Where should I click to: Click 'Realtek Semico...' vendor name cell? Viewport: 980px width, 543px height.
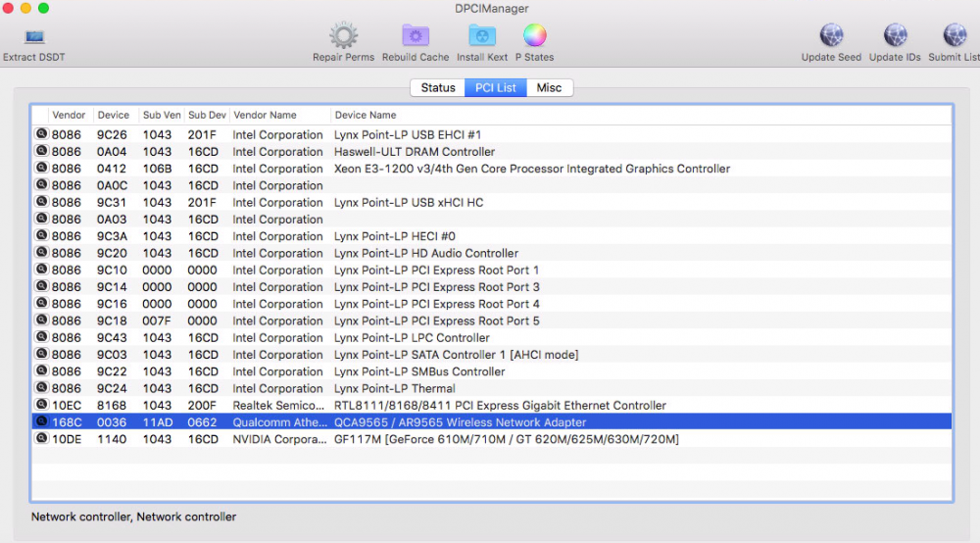pyautogui.click(x=278, y=405)
